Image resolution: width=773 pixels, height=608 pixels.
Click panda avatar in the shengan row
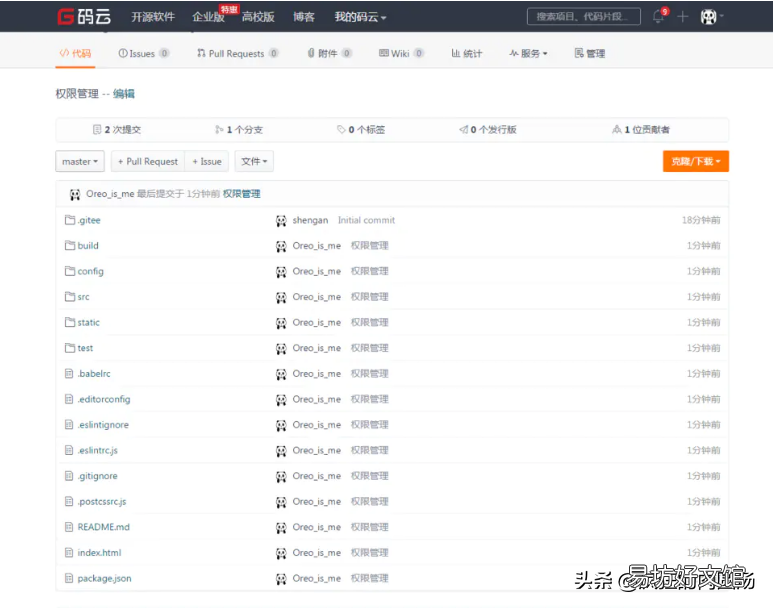pos(281,220)
